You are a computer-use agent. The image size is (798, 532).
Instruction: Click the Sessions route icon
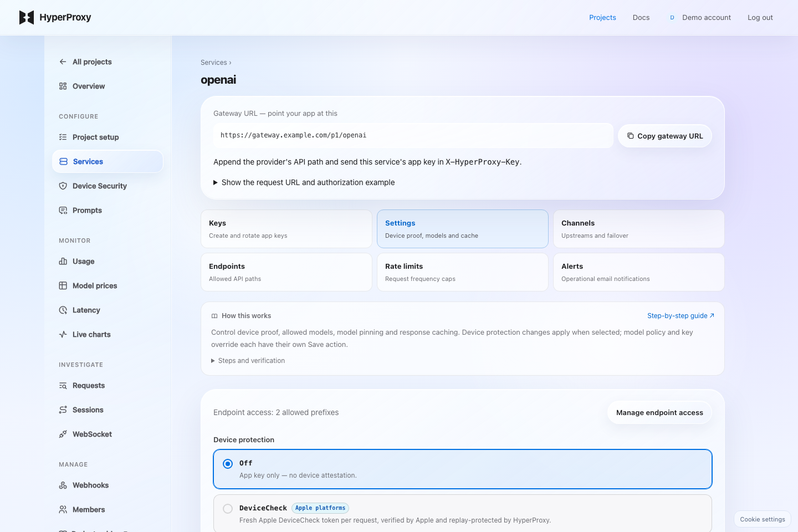click(x=63, y=410)
